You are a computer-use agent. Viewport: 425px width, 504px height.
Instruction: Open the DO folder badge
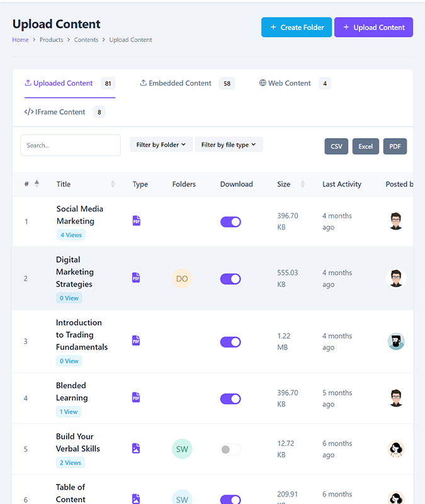pos(182,278)
